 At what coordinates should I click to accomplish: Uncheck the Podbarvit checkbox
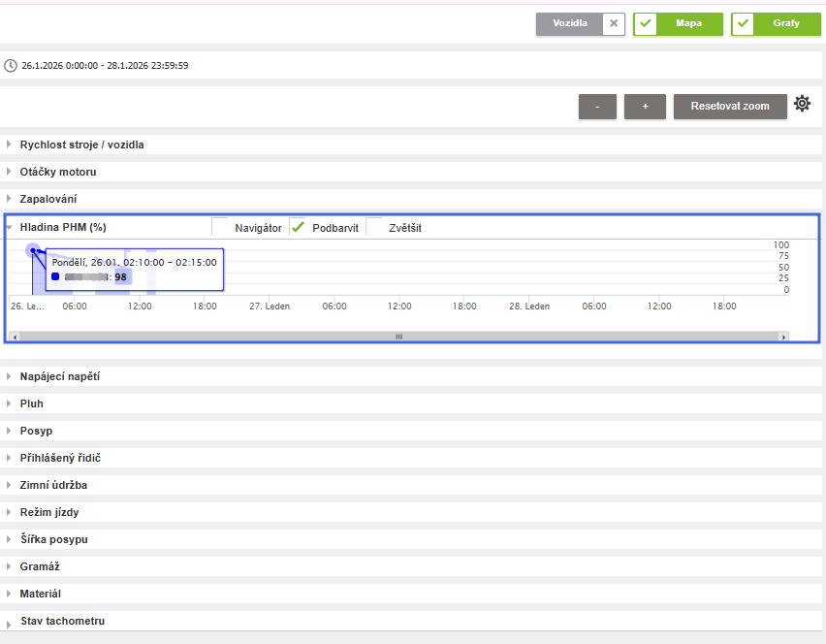[x=298, y=227]
